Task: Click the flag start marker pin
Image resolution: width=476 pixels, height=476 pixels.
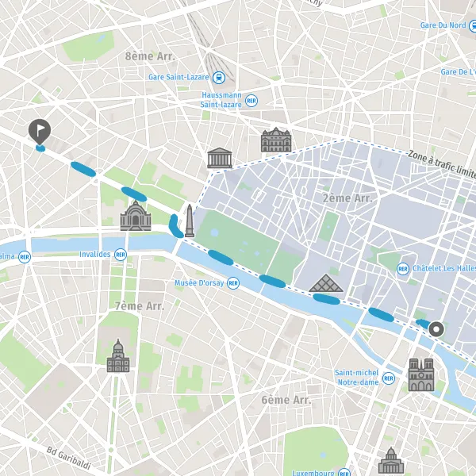Action: coord(40,132)
